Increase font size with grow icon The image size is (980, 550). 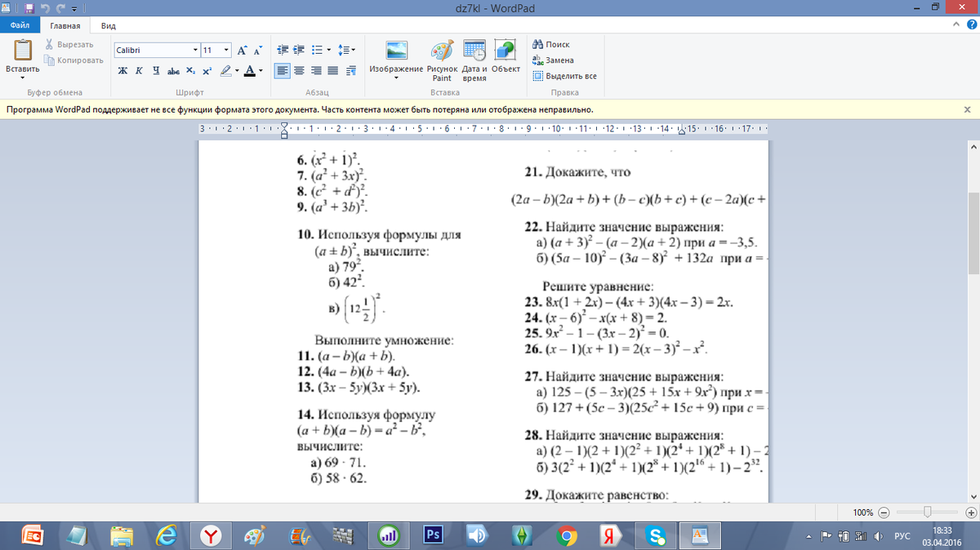(x=242, y=50)
